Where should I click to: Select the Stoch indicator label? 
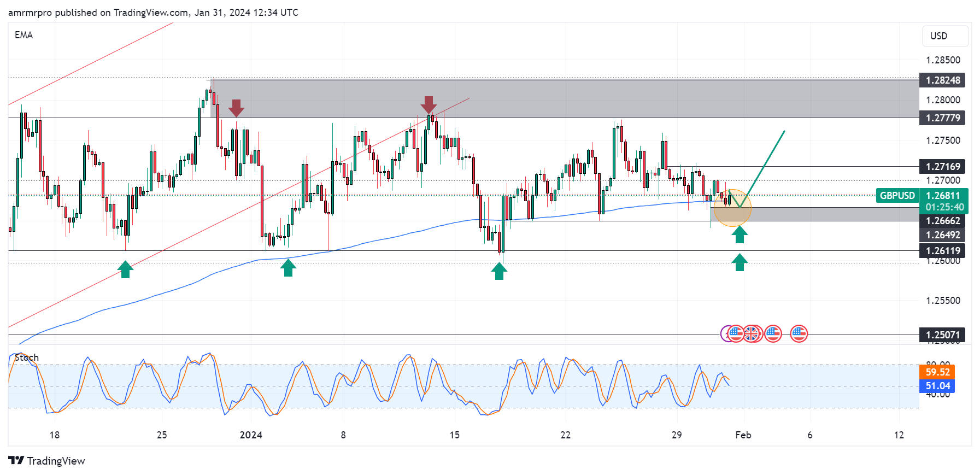[26, 357]
